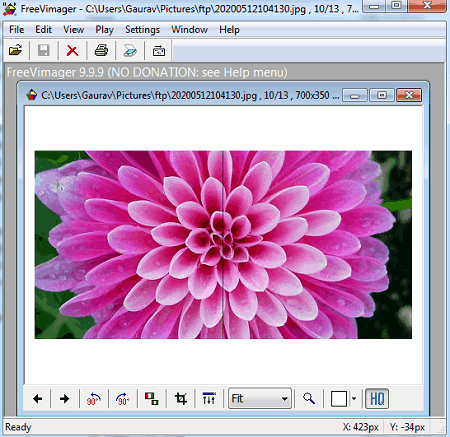Screen dimensions: 450x437
Task: Click the scanner acquire icon
Action: [130, 51]
